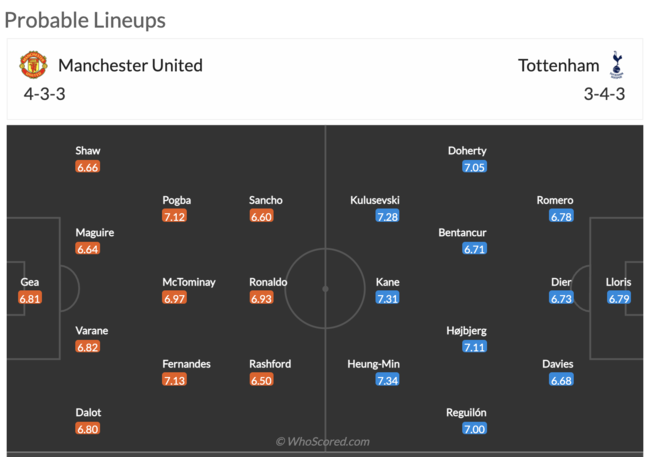Click Kane's 7.31 rating badge

pos(387,298)
